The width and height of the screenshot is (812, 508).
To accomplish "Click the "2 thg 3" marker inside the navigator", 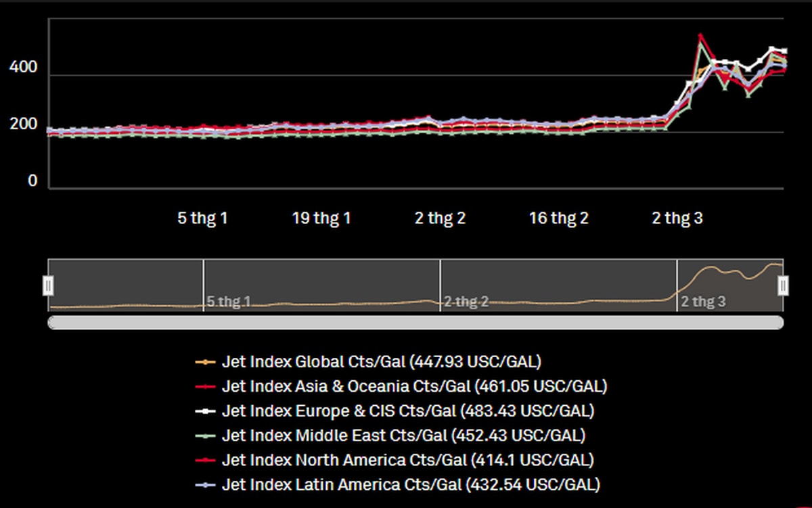I will tap(702, 302).
